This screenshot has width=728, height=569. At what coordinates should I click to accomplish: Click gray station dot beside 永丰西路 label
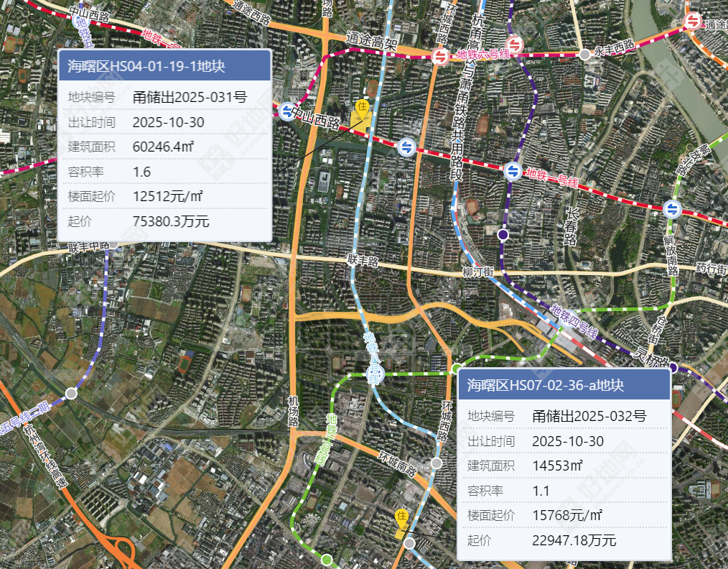point(585,54)
